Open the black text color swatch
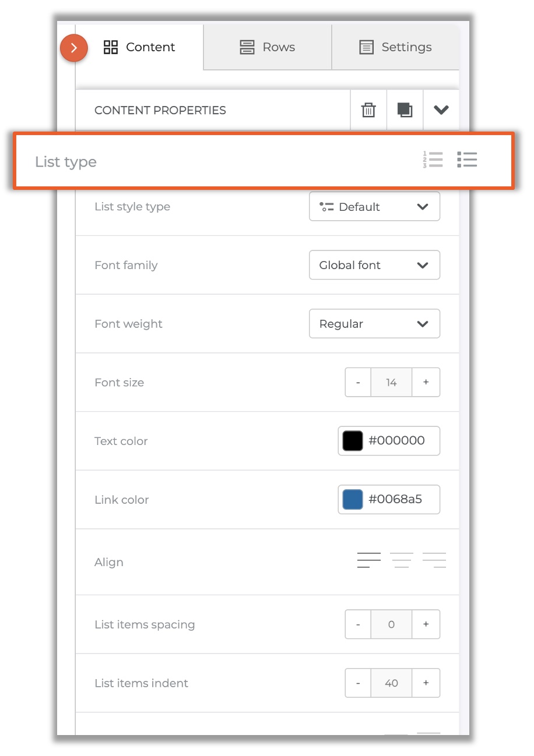The width and height of the screenshot is (534, 756). 353,441
